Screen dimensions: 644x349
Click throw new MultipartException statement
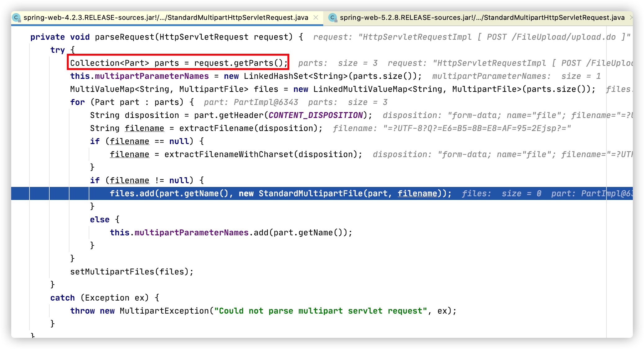[263, 311]
